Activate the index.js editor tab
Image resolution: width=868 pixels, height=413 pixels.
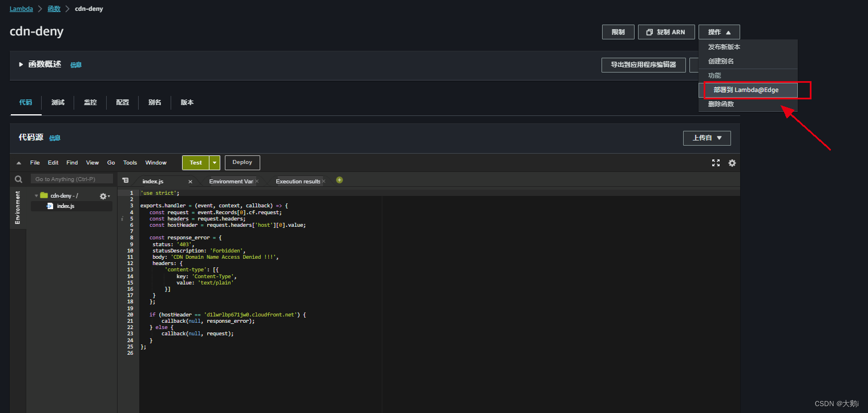coord(153,181)
